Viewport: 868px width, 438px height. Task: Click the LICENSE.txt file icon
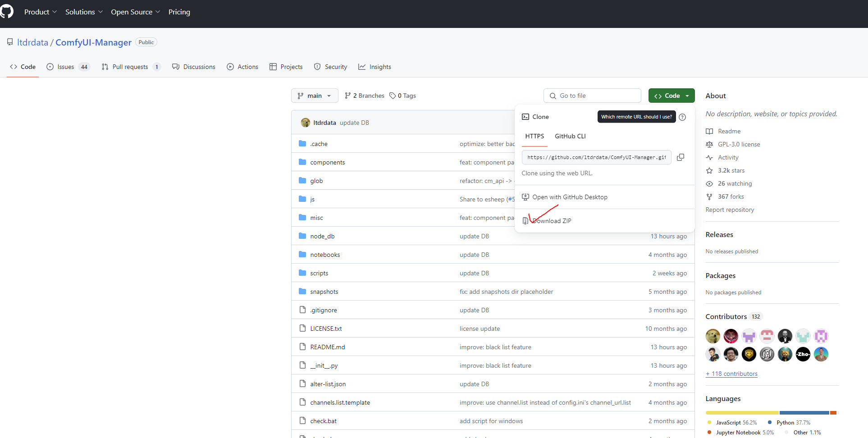pyautogui.click(x=302, y=328)
